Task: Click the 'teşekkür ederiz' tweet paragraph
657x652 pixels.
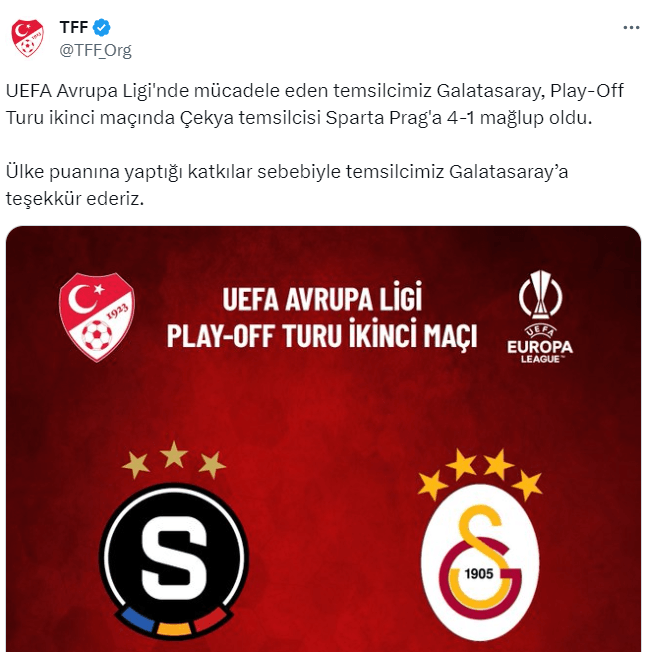Action: (x=287, y=185)
